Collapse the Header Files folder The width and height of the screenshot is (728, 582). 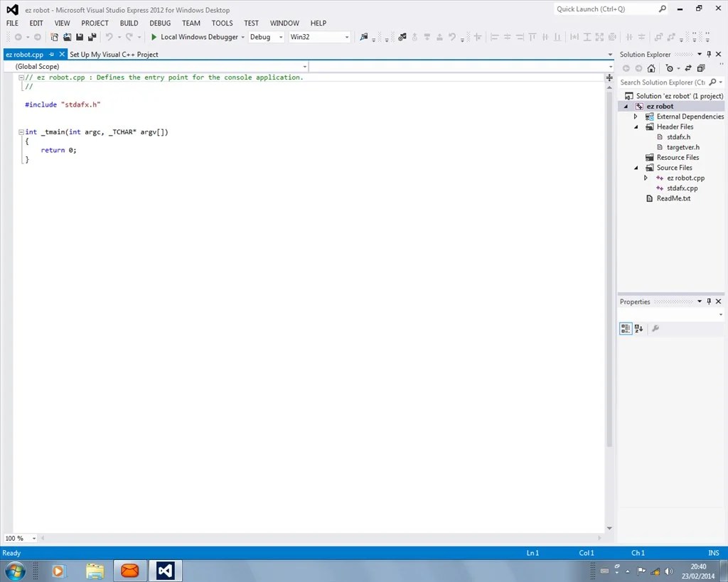(x=636, y=126)
